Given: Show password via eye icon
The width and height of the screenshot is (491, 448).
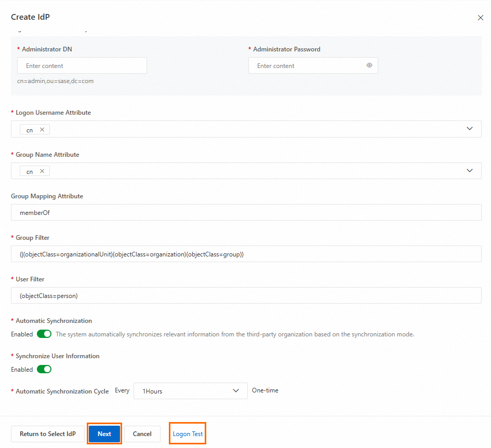Looking at the screenshot, I should (x=369, y=65).
